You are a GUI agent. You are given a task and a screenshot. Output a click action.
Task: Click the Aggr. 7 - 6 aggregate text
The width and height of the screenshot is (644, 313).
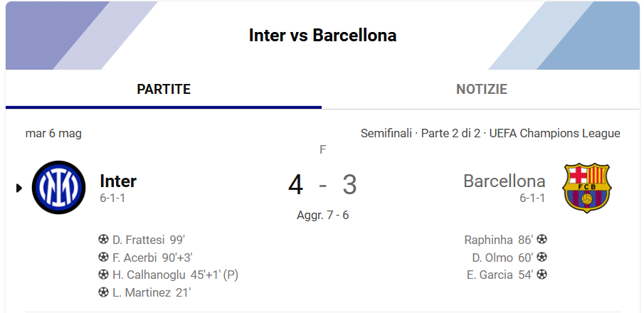click(323, 215)
